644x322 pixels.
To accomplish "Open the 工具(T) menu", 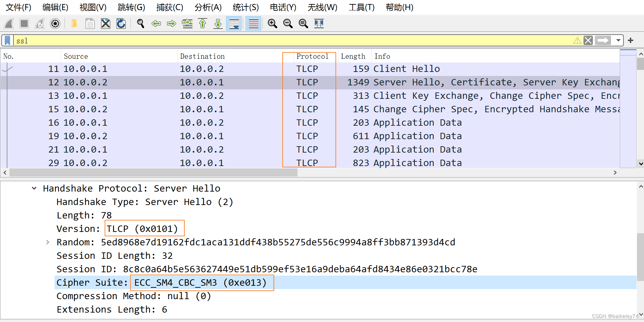I will pos(361,7).
